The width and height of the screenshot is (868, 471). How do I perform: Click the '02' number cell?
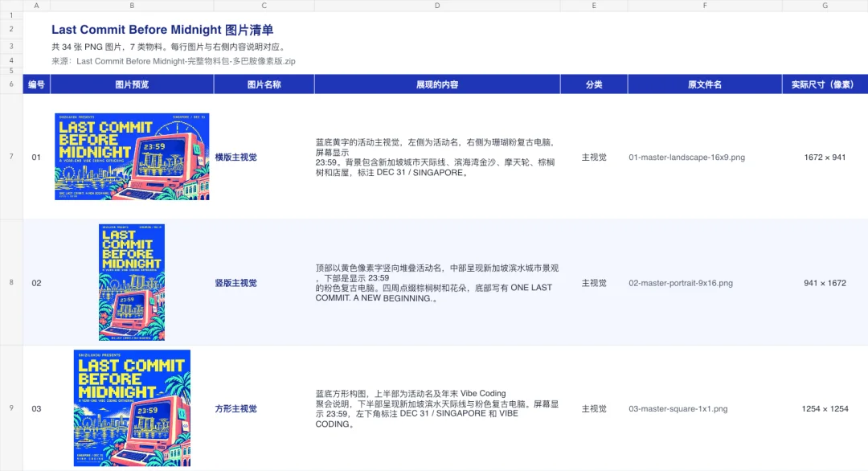click(36, 283)
